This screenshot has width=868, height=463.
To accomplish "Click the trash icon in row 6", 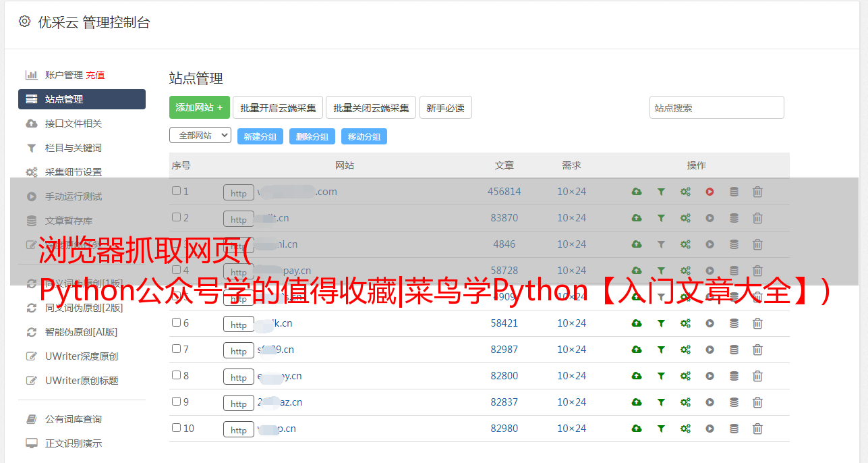I will click(x=757, y=323).
